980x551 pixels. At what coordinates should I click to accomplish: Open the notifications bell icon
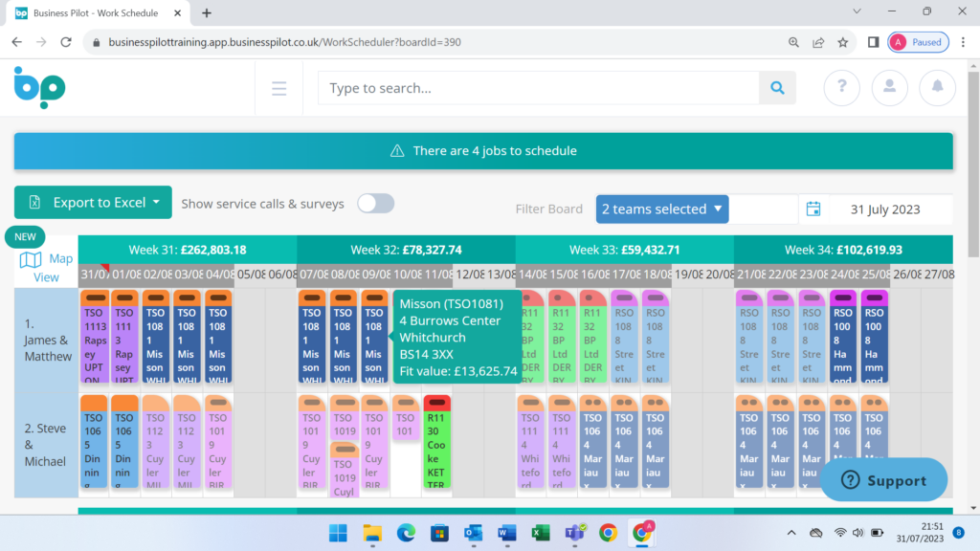coord(937,87)
